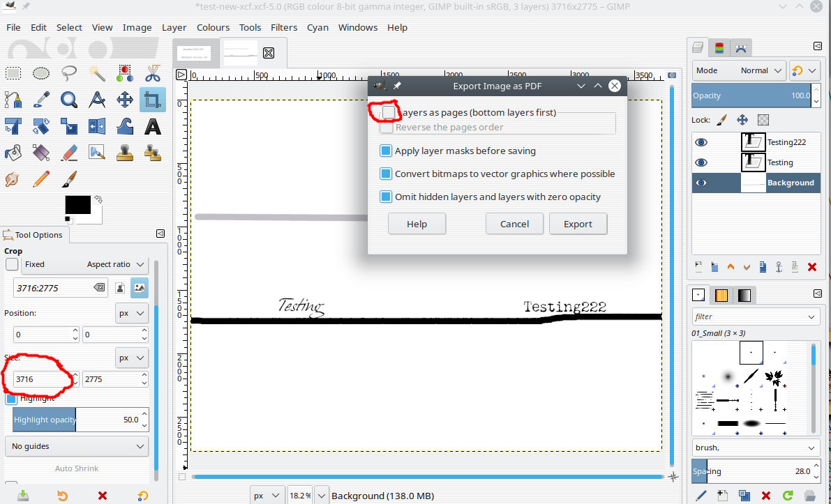The height and width of the screenshot is (504, 831).
Task: Open the status bar px unit dropdown
Action: click(x=266, y=496)
